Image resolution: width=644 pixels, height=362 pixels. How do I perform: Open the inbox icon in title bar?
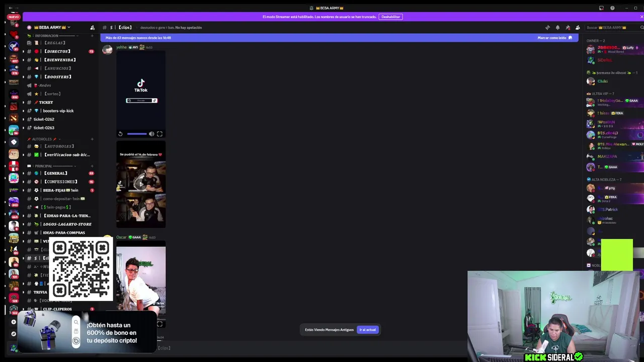[x=601, y=8]
